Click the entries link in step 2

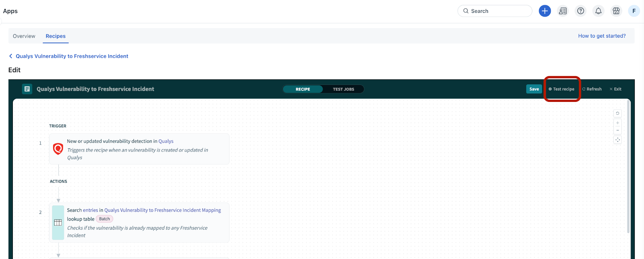(x=91, y=210)
